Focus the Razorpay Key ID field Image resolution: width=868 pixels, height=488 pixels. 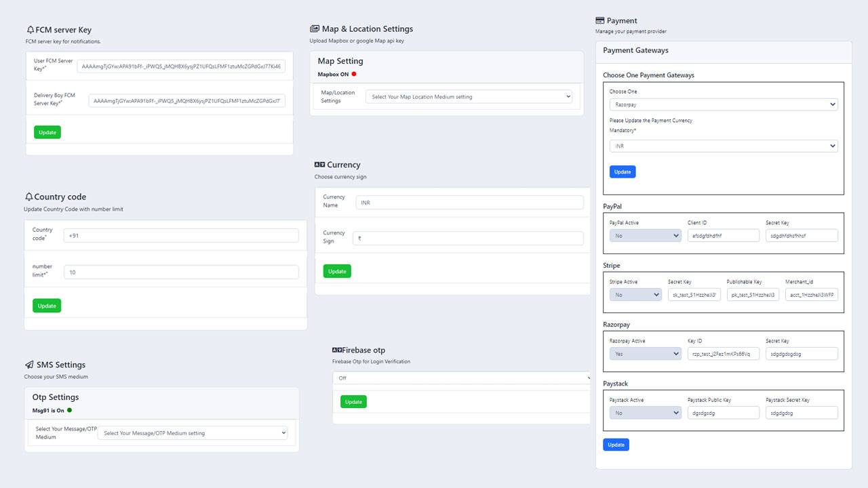(x=723, y=354)
